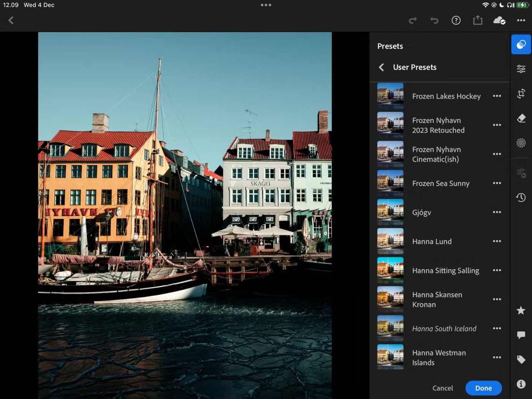Check cloud sync status icon

coord(499,21)
